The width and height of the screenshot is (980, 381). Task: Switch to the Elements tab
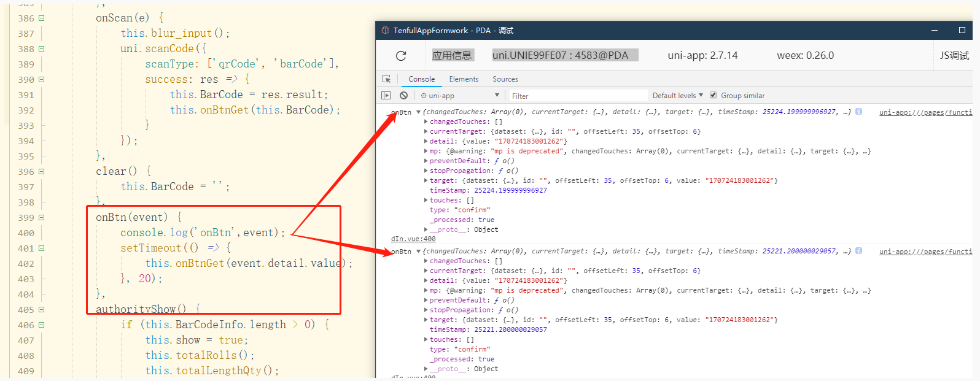point(463,79)
